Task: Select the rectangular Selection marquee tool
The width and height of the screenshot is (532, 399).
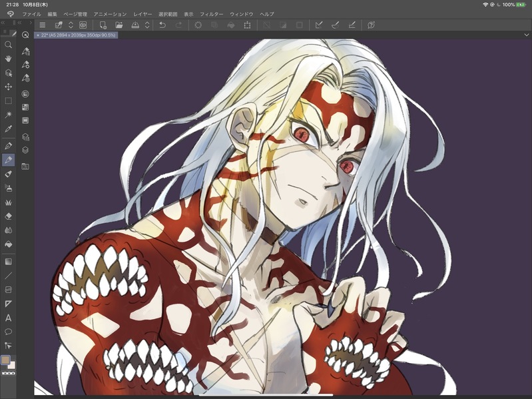Action: pos(9,101)
